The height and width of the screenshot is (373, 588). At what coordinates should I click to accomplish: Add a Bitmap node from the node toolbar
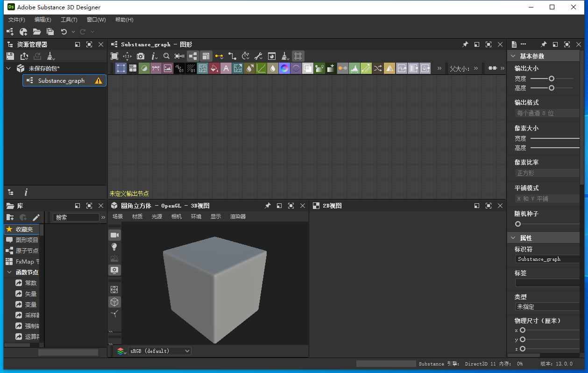tap(168, 68)
